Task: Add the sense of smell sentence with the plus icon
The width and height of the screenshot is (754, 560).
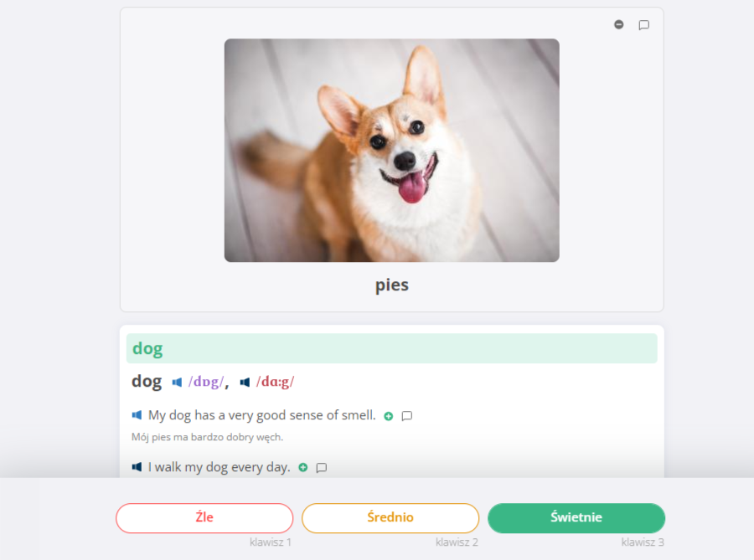Action: coord(389,416)
